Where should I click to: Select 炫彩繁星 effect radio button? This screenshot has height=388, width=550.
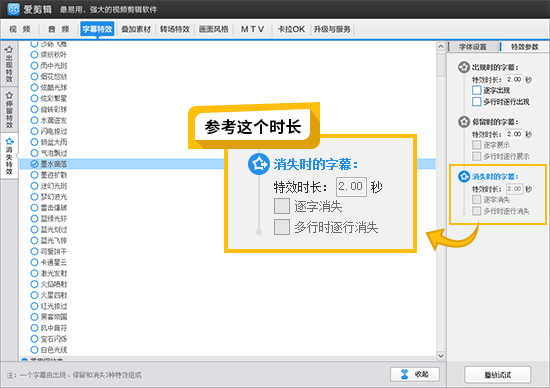click(x=34, y=98)
